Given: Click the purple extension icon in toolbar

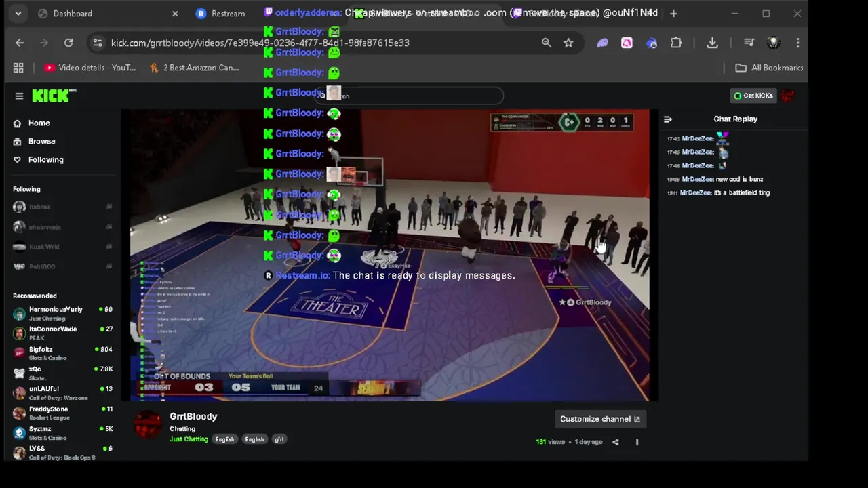Looking at the screenshot, I should coord(602,43).
